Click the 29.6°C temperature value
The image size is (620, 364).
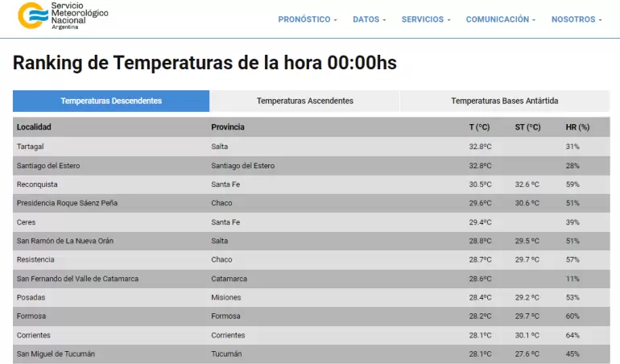tap(480, 203)
